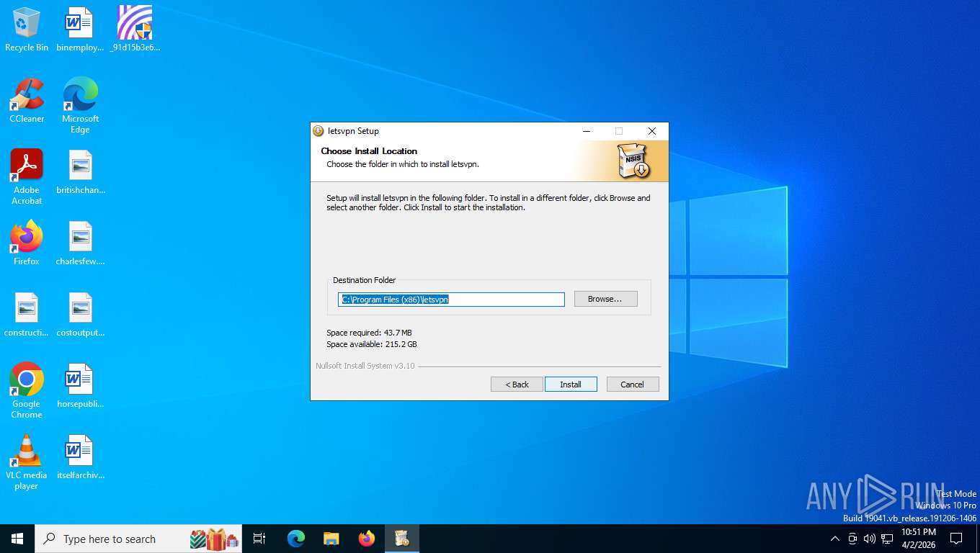Select the costoutput... image file icon
Image resolution: width=980 pixels, height=553 pixels.
[80, 315]
